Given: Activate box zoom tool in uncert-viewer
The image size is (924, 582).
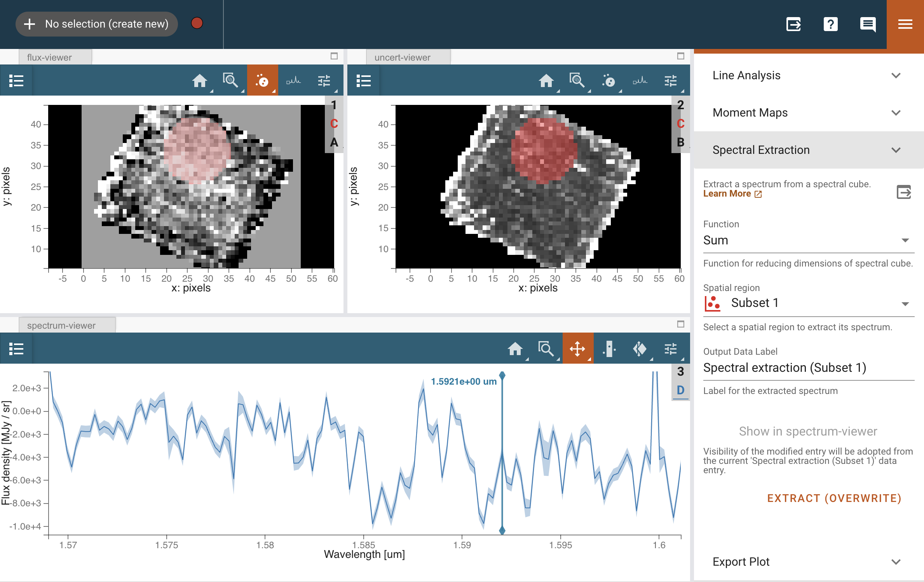Looking at the screenshot, I should [x=577, y=80].
